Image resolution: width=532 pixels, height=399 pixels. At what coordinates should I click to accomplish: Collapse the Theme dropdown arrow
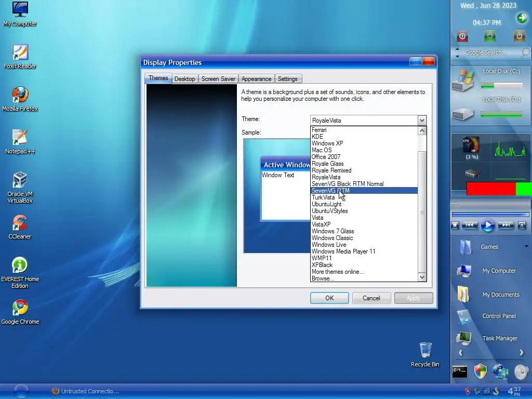[x=422, y=121]
